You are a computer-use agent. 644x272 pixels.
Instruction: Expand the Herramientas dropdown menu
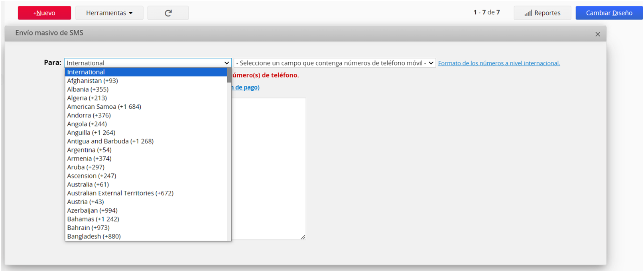[x=109, y=13]
